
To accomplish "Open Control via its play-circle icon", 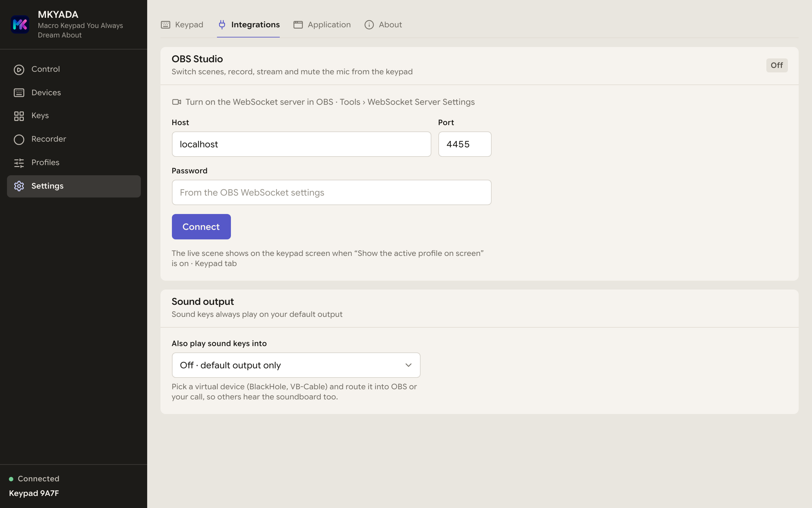I will click(19, 70).
